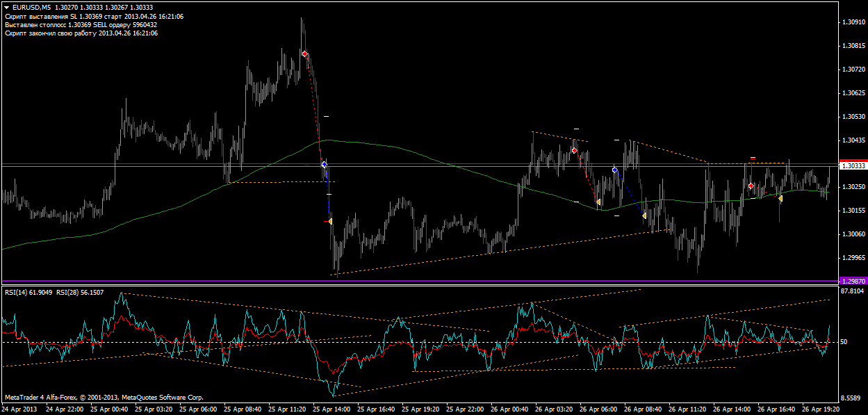
Task: Click the purple level price label 1.29870
Action: coord(853,281)
